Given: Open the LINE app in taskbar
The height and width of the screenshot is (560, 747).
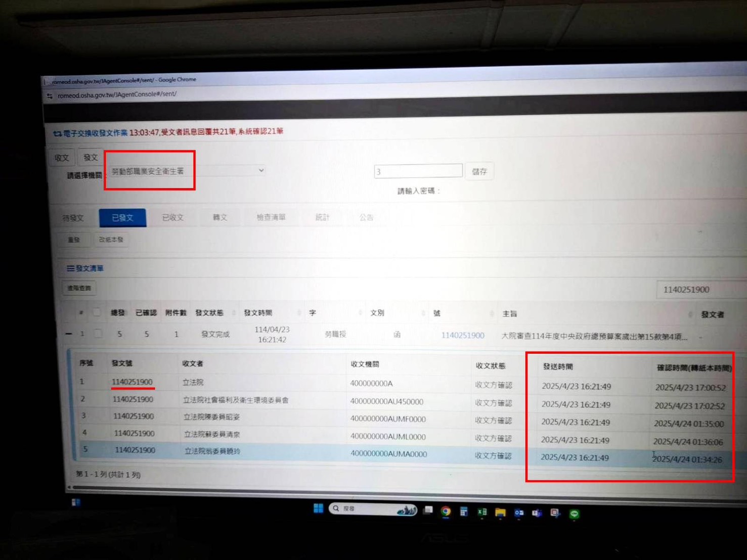Looking at the screenshot, I should (574, 514).
